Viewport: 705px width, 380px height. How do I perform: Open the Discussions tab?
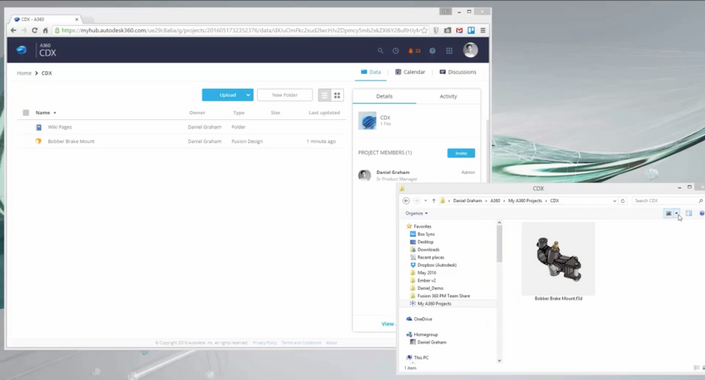coord(458,72)
